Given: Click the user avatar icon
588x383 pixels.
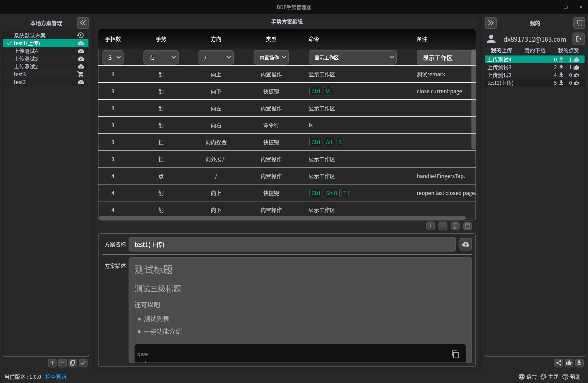Looking at the screenshot, I should pyautogui.click(x=491, y=39).
